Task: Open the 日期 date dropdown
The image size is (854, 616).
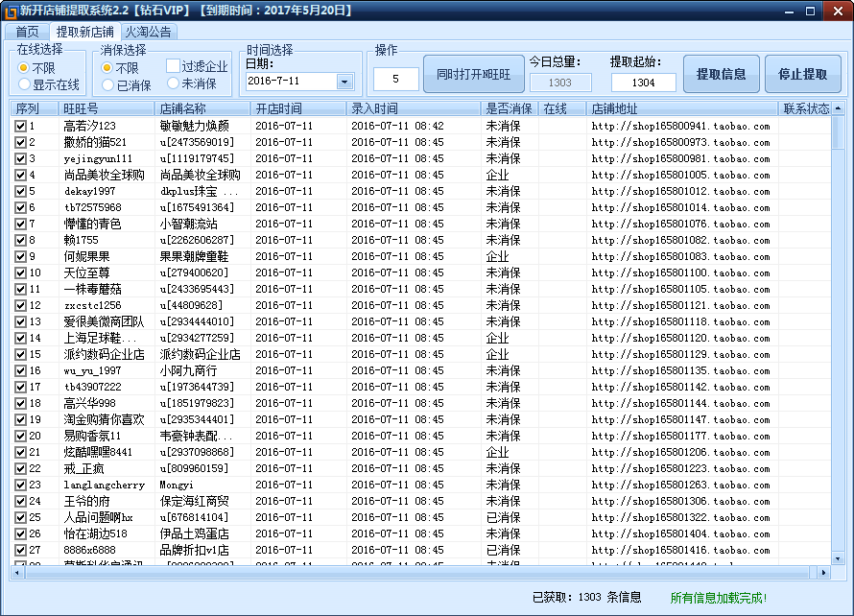Action: (x=344, y=82)
